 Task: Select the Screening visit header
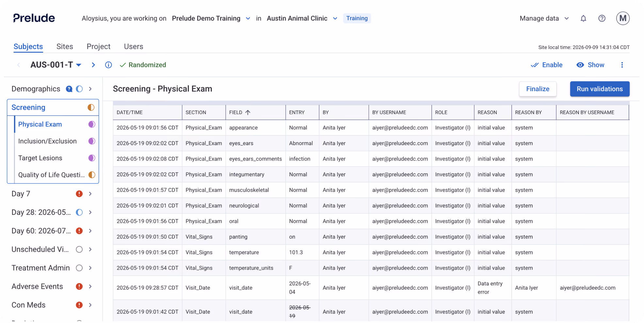[53, 107]
